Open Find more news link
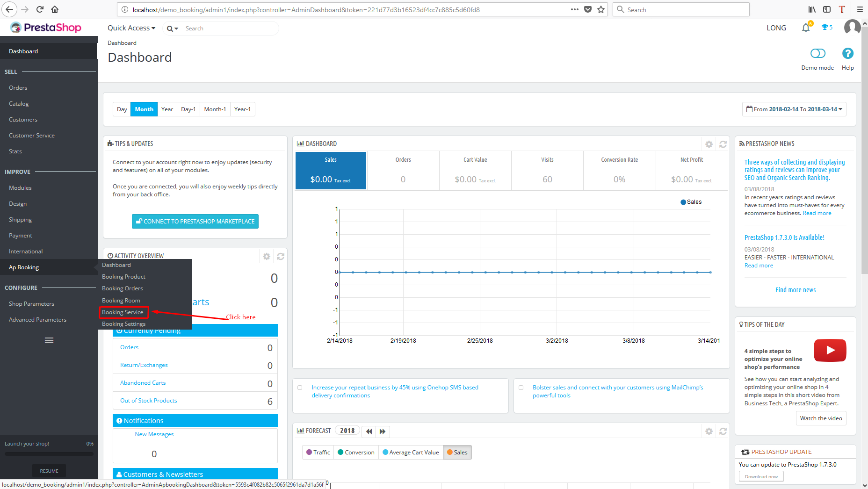868x489 pixels. [795, 290]
